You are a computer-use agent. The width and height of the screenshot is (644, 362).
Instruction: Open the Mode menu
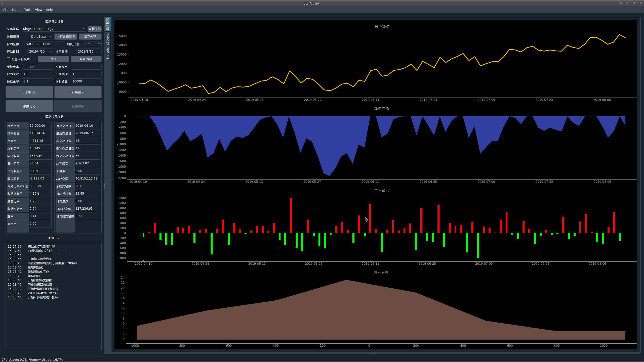point(16,10)
